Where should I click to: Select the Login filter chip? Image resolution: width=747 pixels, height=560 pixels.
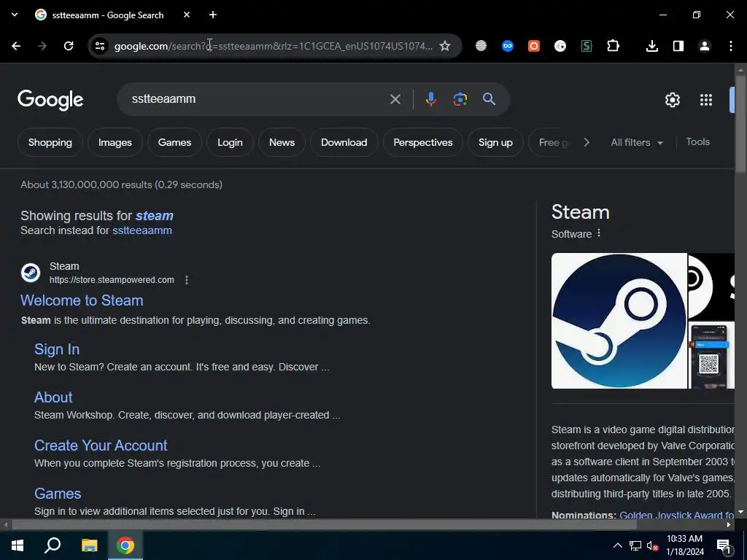click(x=230, y=142)
